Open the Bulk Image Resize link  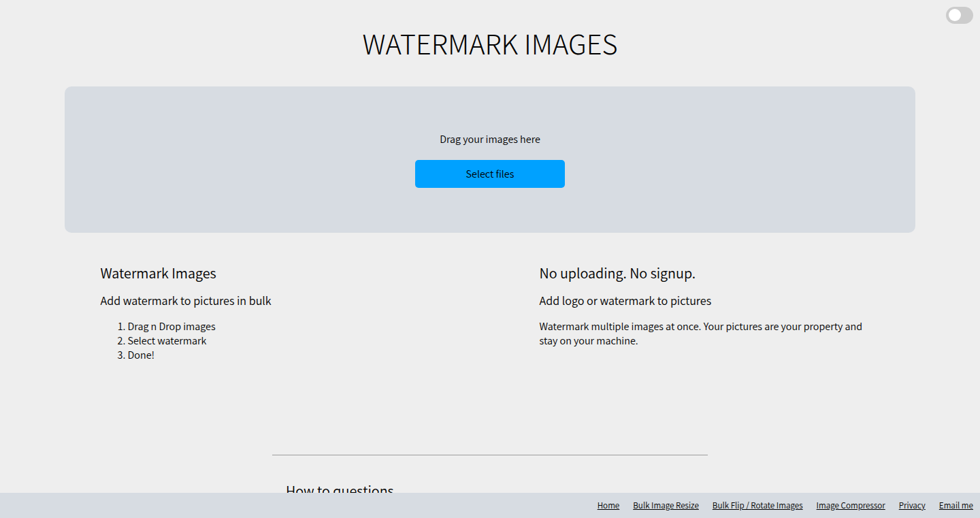666,505
